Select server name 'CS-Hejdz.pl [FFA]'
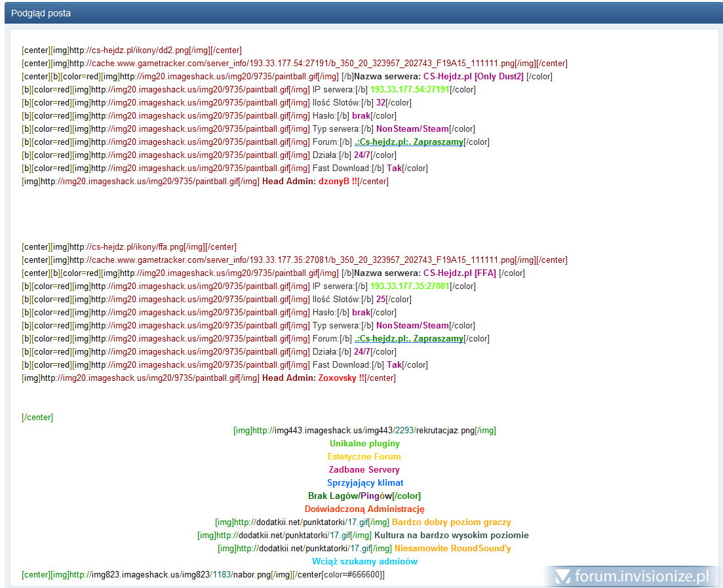723x588 pixels. click(459, 273)
